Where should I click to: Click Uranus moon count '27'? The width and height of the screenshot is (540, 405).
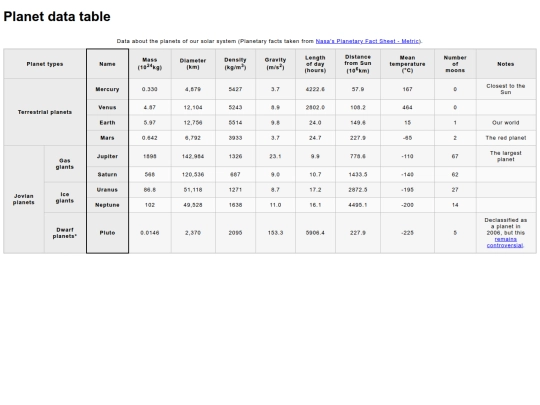455,190
